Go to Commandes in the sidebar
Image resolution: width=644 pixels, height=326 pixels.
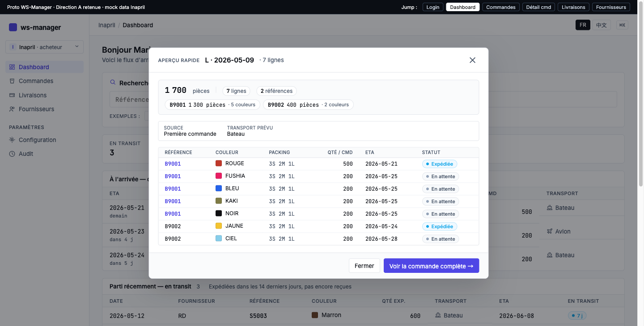[44, 81]
